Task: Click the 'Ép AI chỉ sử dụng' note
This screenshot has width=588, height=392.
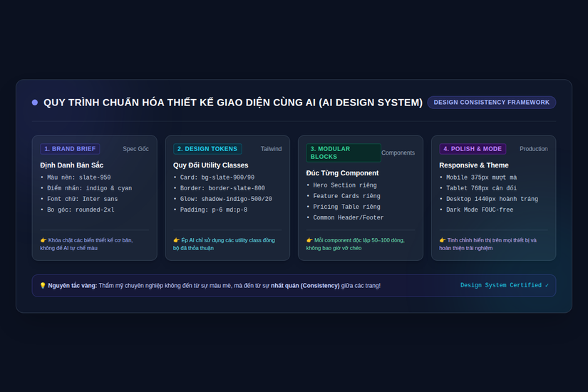Action: [x=225, y=244]
